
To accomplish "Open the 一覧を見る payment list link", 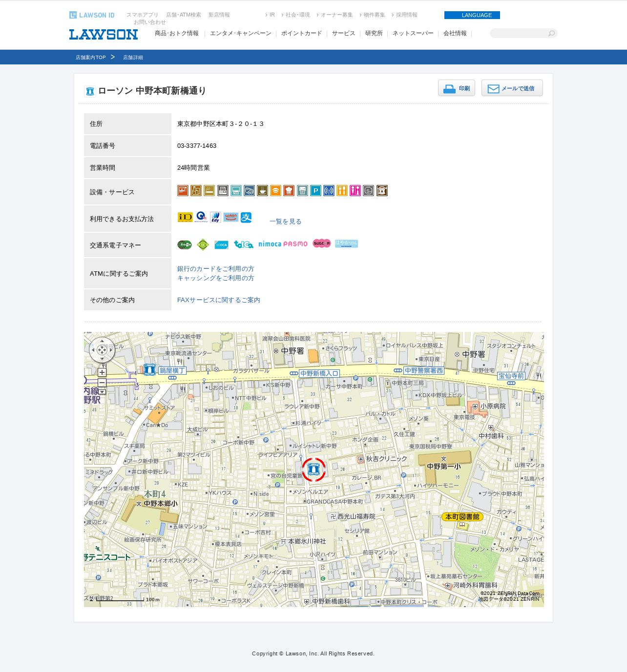I will click(286, 222).
